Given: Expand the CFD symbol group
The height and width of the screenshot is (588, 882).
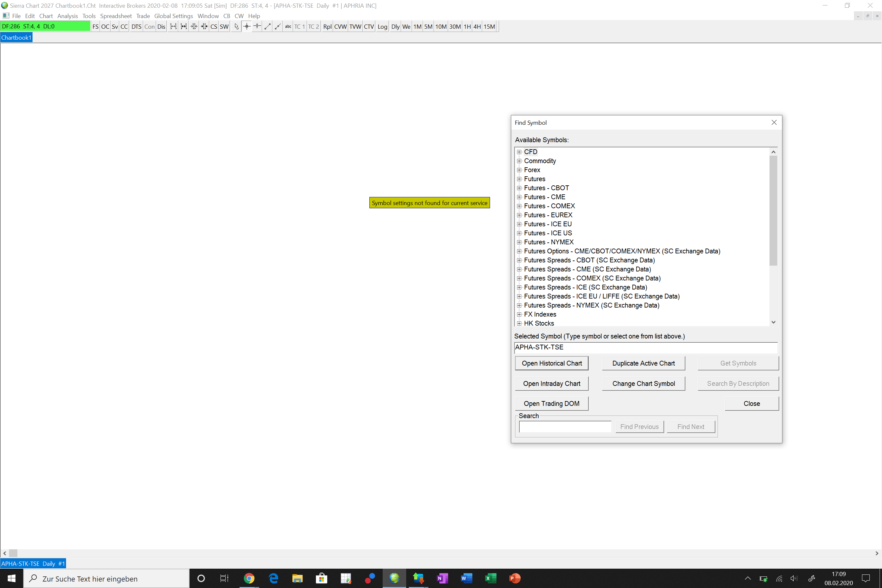Looking at the screenshot, I should tap(519, 152).
